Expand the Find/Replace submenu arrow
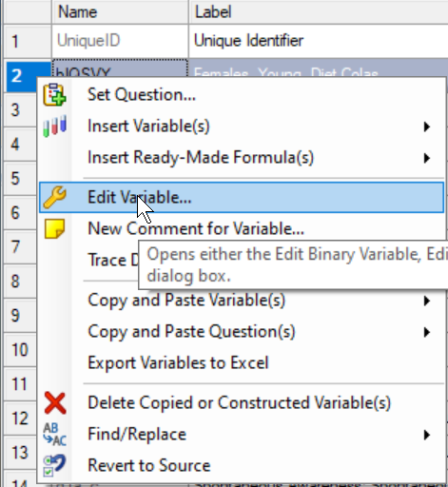 point(427,435)
